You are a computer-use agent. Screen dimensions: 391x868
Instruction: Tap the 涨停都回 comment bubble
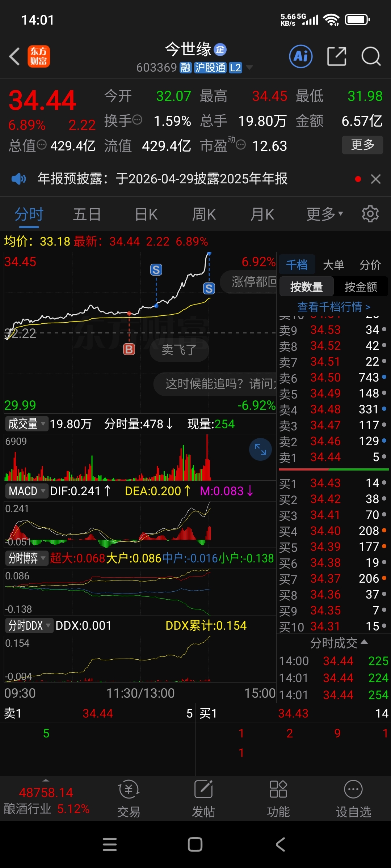pyautogui.click(x=248, y=282)
